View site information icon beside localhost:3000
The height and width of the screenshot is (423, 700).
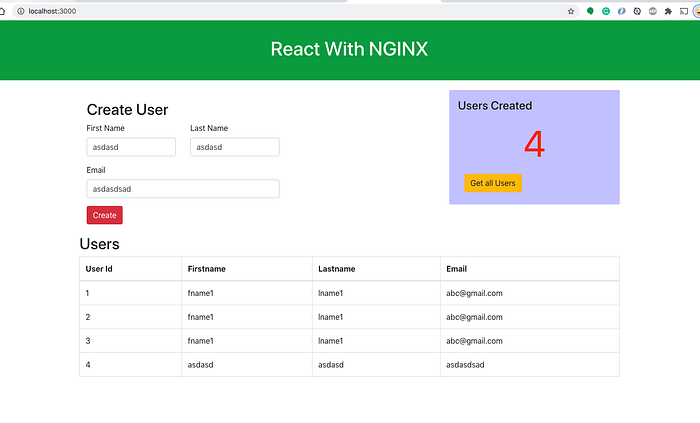(x=21, y=11)
